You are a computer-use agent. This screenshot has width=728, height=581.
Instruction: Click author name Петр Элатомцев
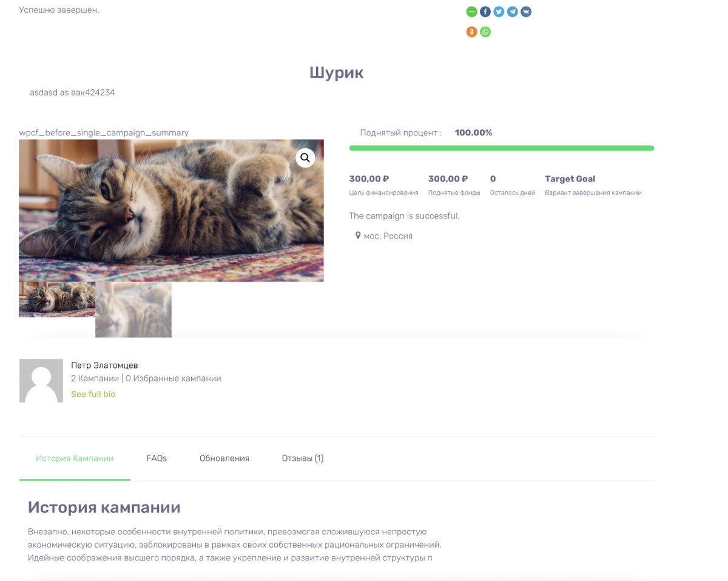(x=104, y=365)
